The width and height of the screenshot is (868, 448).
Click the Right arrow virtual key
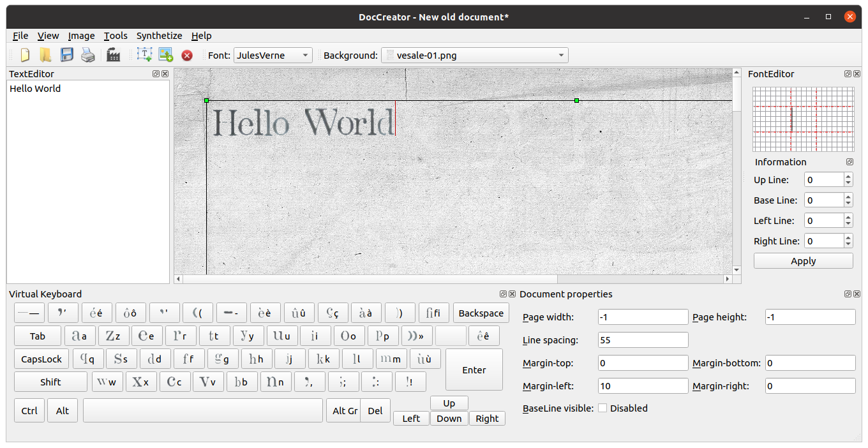(487, 419)
